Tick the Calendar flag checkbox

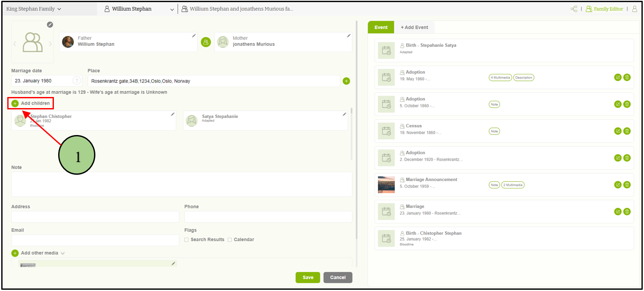(x=230, y=240)
